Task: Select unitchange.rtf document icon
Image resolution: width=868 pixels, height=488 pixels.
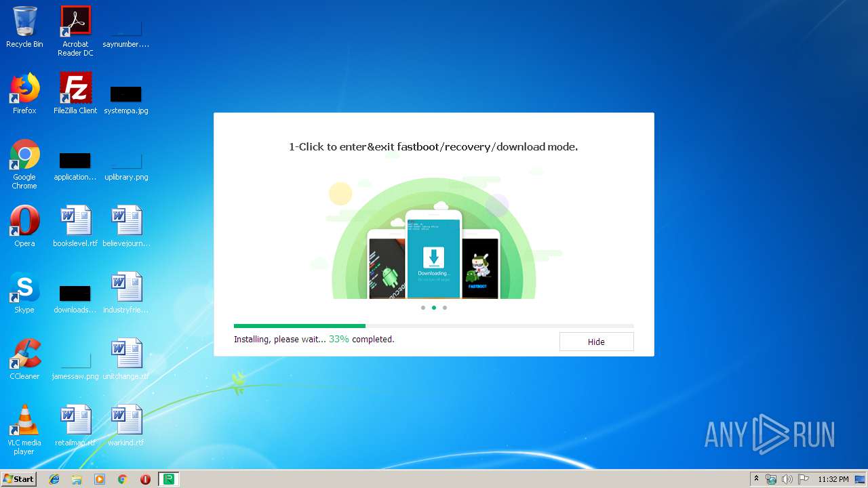Action: [x=126, y=359]
